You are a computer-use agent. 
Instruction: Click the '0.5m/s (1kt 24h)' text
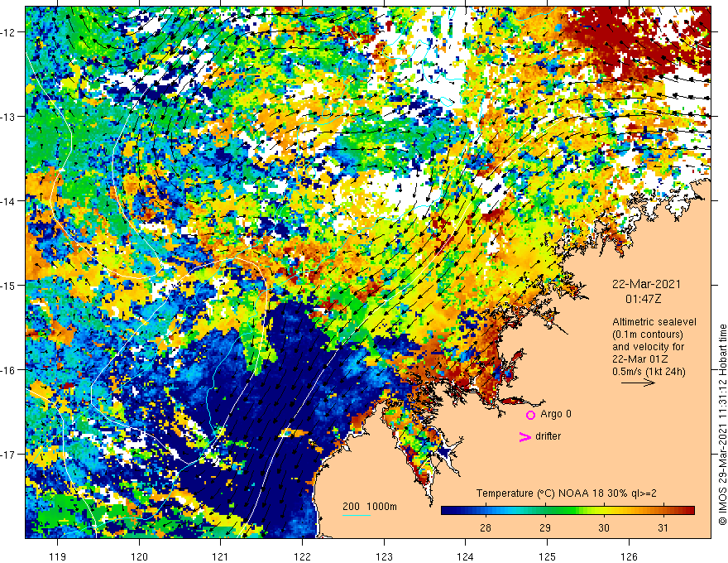coord(649,372)
